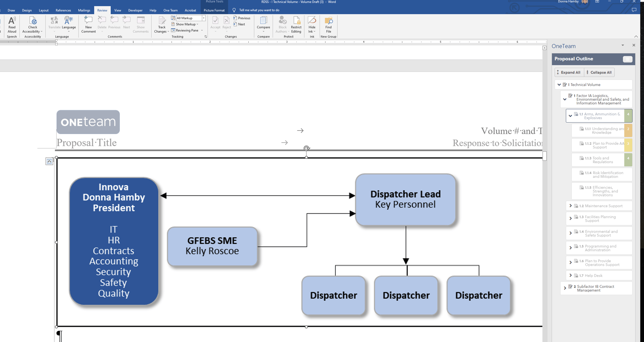644x342 pixels.
Task: Insert a New Comment
Action: [x=88, y=25]
